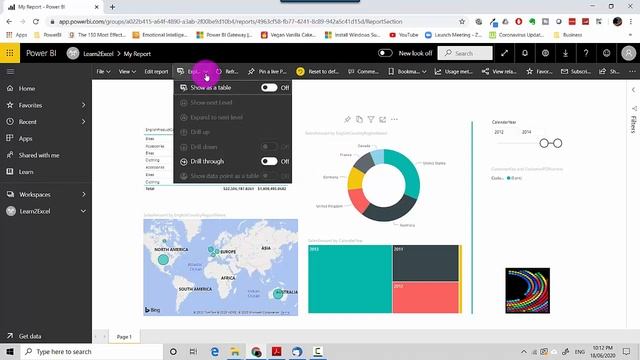The height and width of the screenshot is (360, 640).
Task: Click Reset to default in toolbar
Action: 318,71
